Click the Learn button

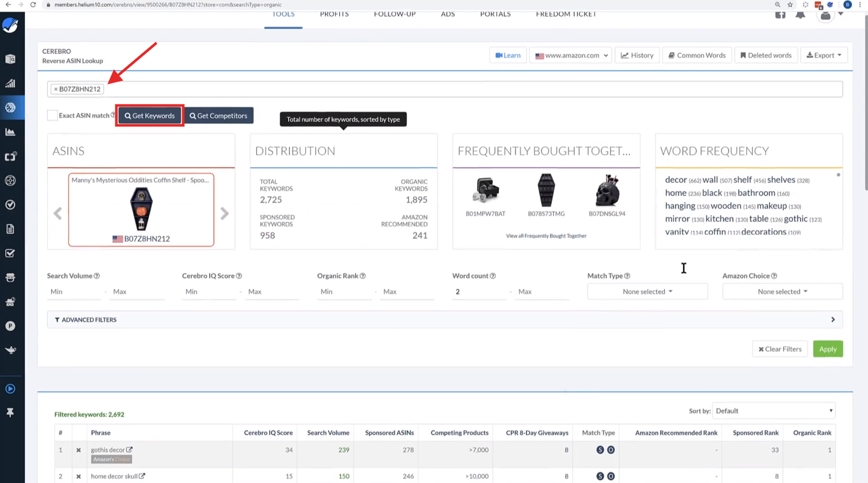(508, 55)
